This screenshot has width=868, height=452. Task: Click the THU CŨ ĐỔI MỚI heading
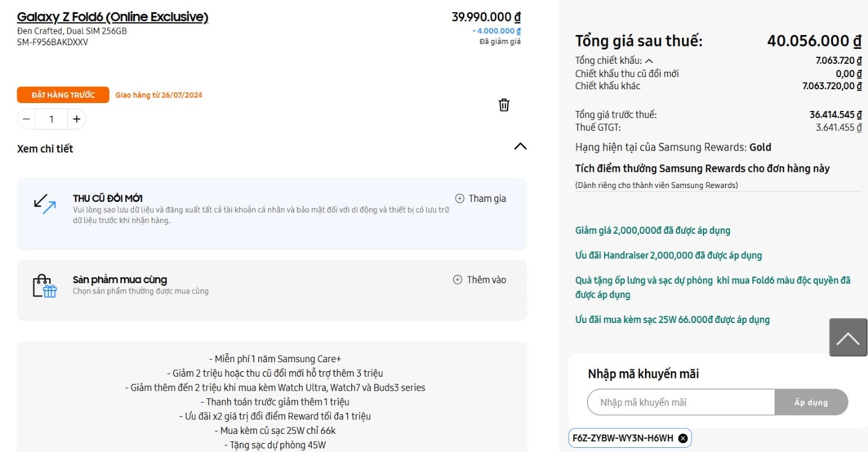[x=108, y=198]
